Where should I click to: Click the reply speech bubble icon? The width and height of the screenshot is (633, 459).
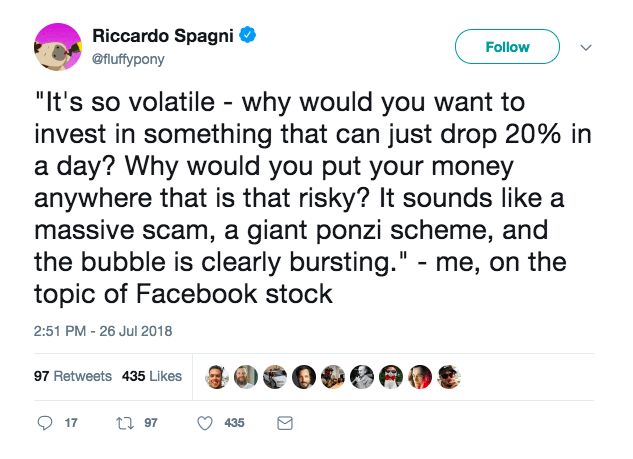click(x=47, y=423)
